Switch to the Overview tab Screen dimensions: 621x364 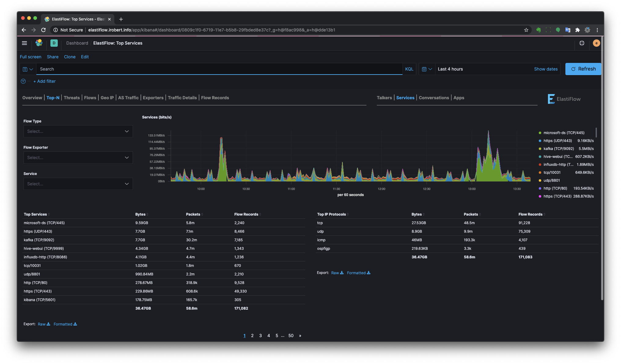[x=32, y=98]
